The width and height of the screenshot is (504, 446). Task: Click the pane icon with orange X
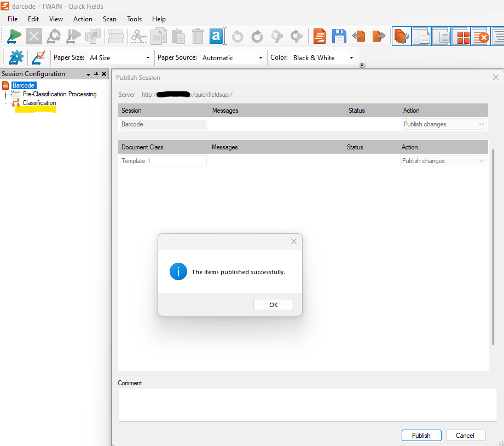[481, 37]
